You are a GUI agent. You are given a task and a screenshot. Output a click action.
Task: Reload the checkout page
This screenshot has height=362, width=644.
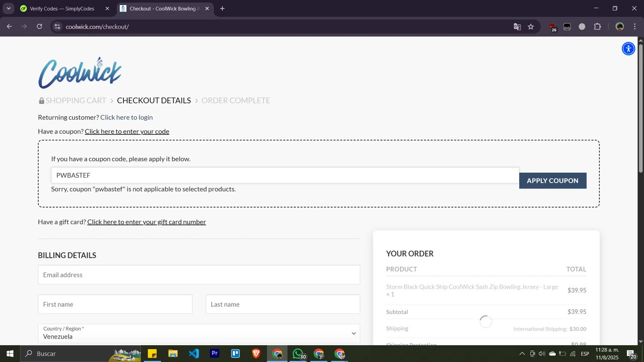pos(39,27)
